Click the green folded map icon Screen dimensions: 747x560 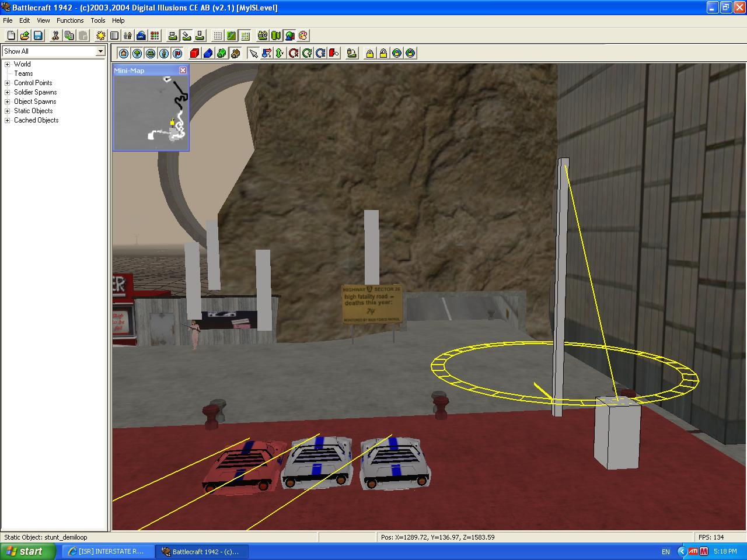[276, 36]
